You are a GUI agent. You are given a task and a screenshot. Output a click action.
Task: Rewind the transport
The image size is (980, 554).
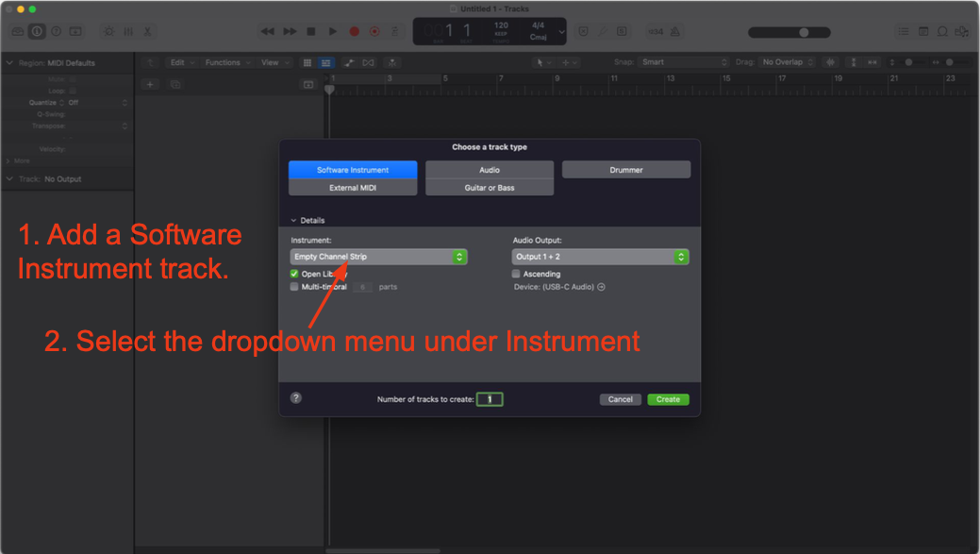point(268,31)
